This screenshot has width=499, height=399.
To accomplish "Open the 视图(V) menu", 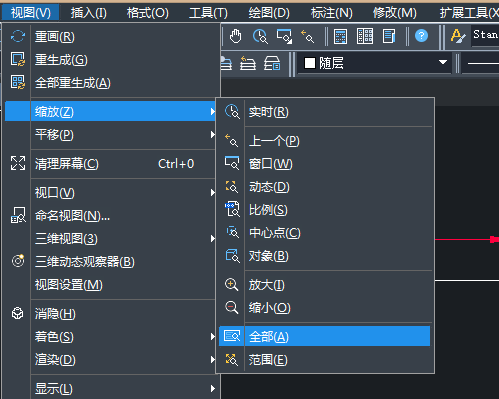I will pyautogui.click(x=31, y=13).
